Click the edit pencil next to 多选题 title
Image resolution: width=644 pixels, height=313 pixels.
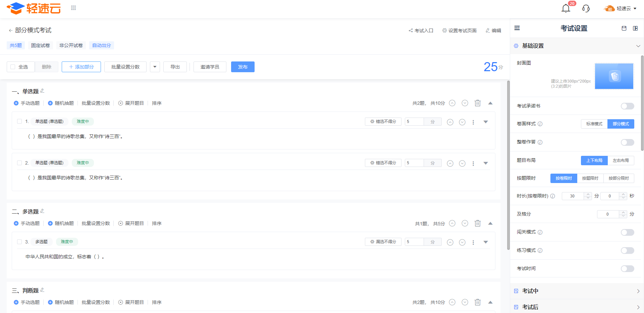click(42, 211)
